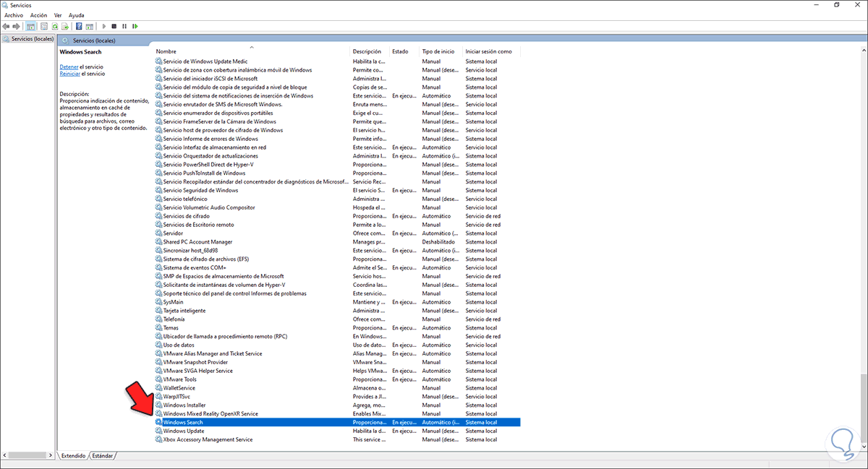Sort by the Tipo de inicio column header
This screenshot has width=868, height=469.
441,51
